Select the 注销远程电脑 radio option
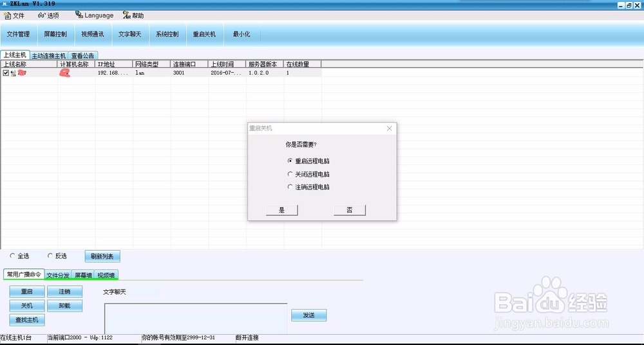The height and width of the screenshot is (345, 644). click(x=309, y=186)
